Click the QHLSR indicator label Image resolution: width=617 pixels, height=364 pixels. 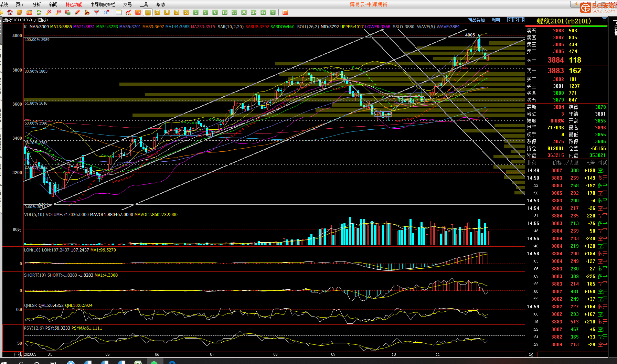(x=31, y=306)
